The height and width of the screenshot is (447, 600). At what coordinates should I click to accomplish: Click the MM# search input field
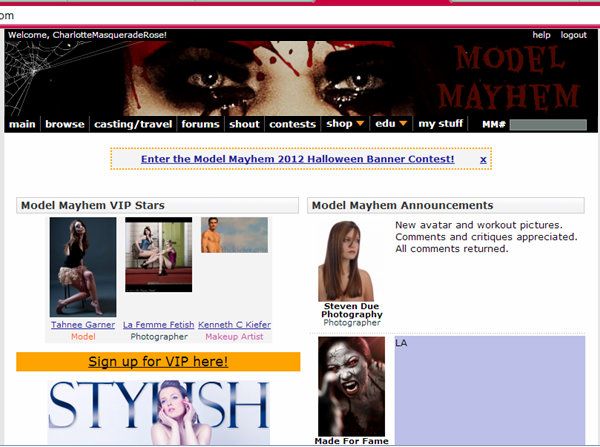[x=548, y=125]
